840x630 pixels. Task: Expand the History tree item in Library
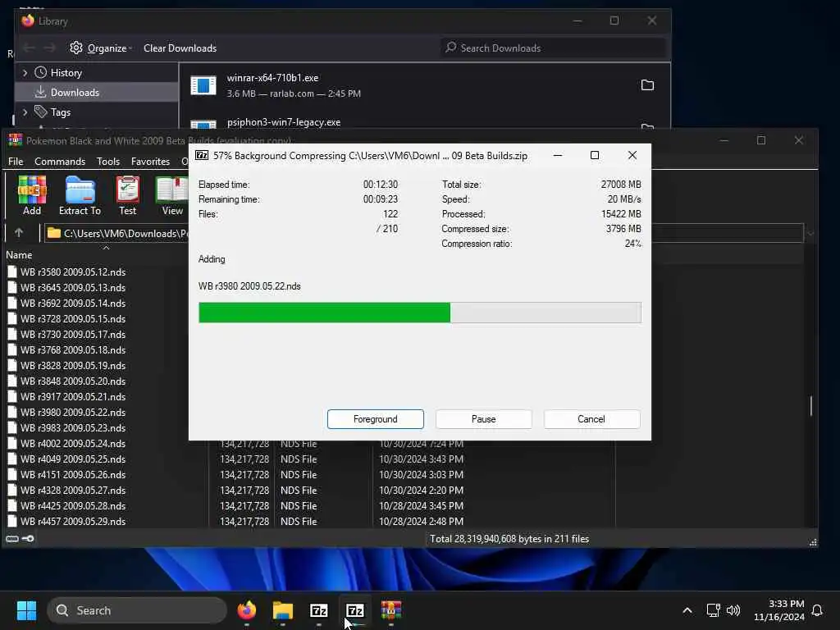[25, 72]
